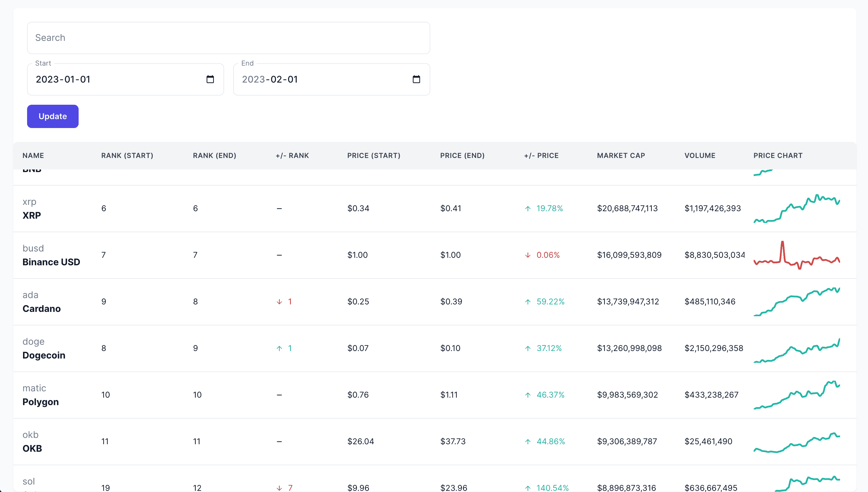Open the End date calendar picker icon

(416, 79)
